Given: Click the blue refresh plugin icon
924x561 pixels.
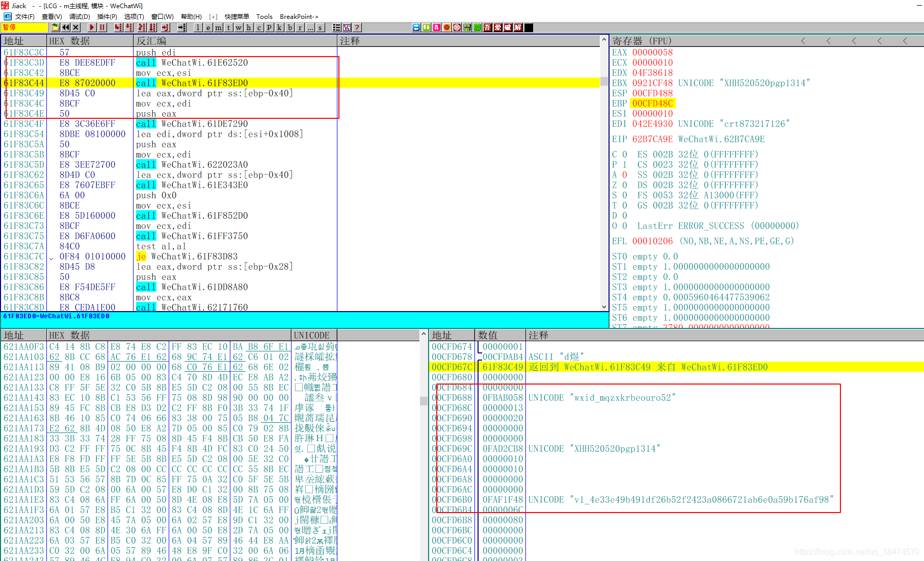Looking at the screenshot, I should point(416,28).
